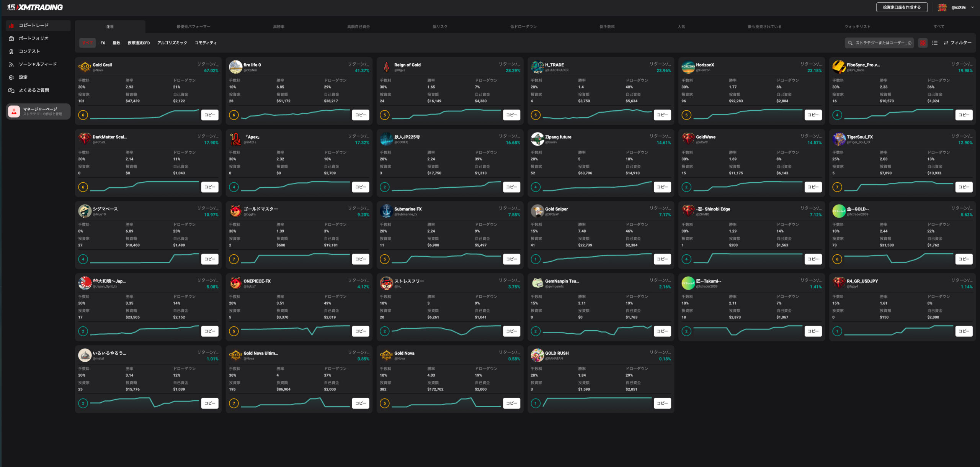Viewport: 980px width, 467px height.
Task: Click the info icon in search box
Action: point(910,43)
